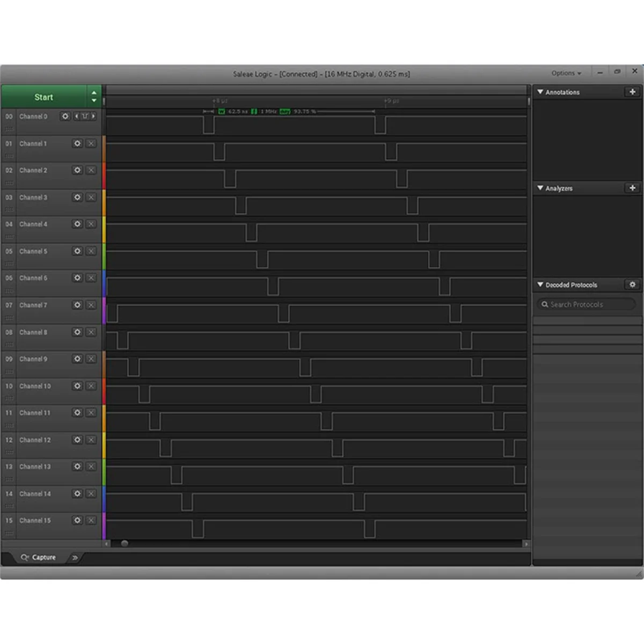The width and height of the screenshot is (644, 644).
Task: Open Channel 10 settings gear
Action: (x=77, y=386)
